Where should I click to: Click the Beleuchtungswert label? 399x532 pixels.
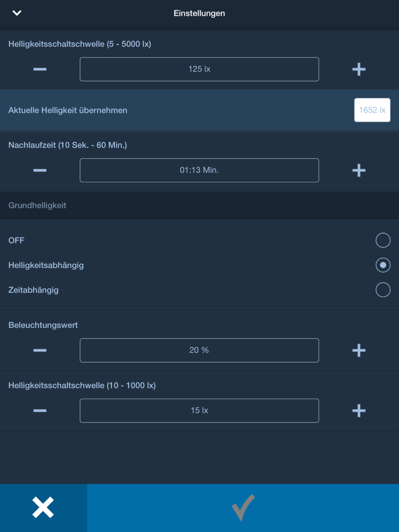click(43, 325)
